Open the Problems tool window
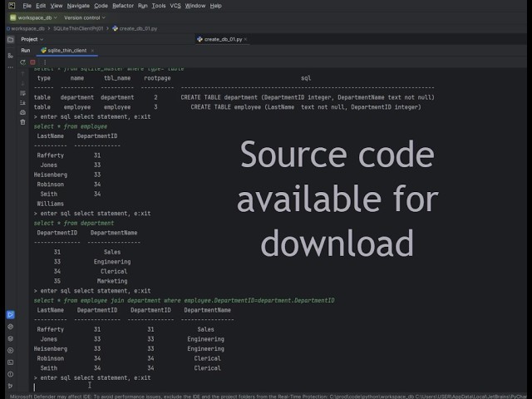Image resolution: width=532 pixels, height=399 pixels. pos(11,374)
